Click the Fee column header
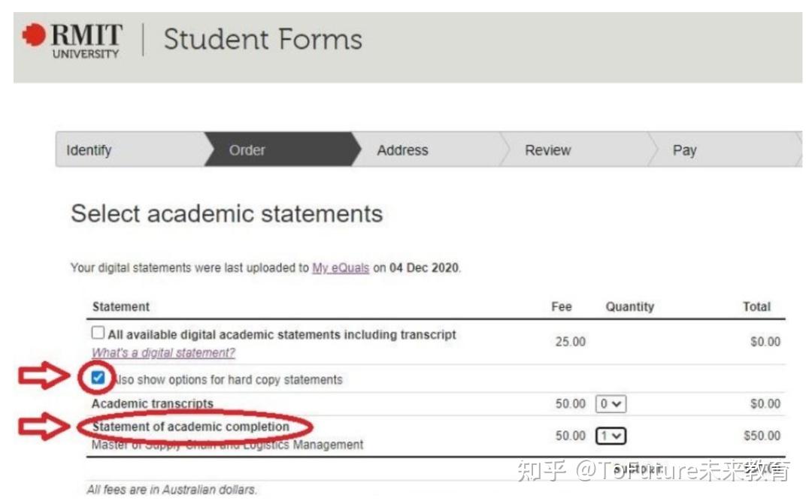812x504 pixels. (561, 306)
